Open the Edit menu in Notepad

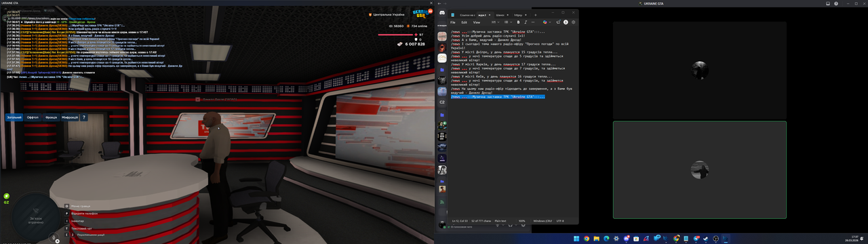[x=464, y=22]
